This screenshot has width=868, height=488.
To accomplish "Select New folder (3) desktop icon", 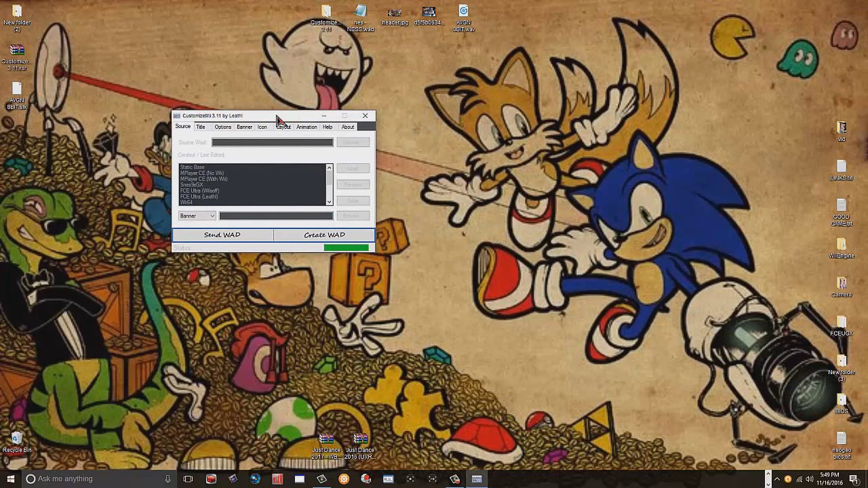I will (x=842, y=368).
